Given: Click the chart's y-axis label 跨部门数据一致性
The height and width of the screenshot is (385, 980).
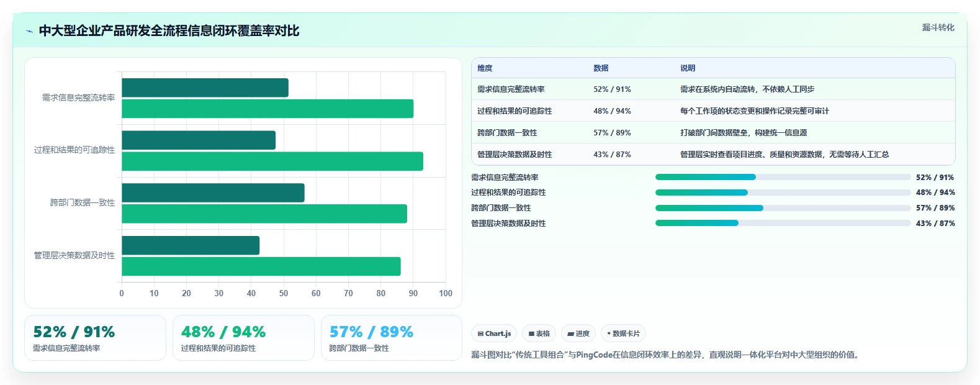Looking at the screenshot, I should [x=83, y=203].
